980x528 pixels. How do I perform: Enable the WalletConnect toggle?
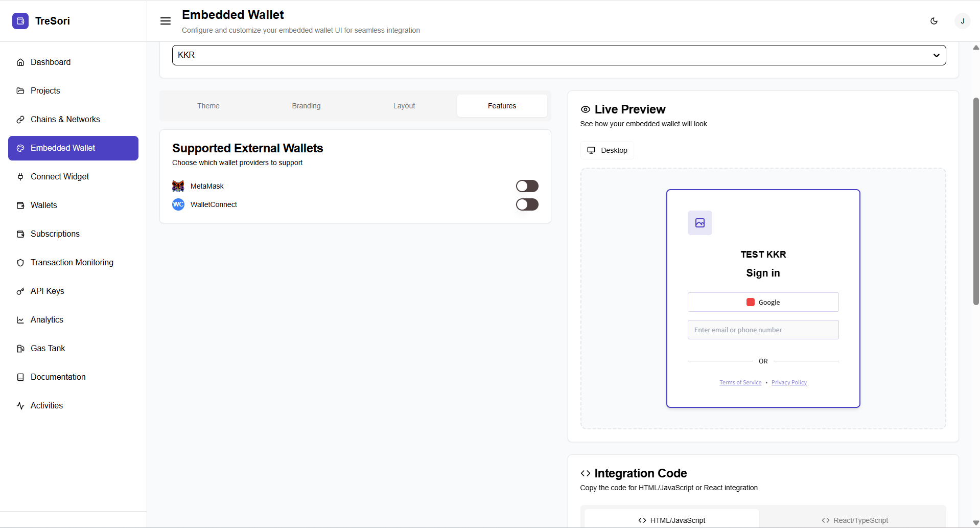(x=527, y=204)
